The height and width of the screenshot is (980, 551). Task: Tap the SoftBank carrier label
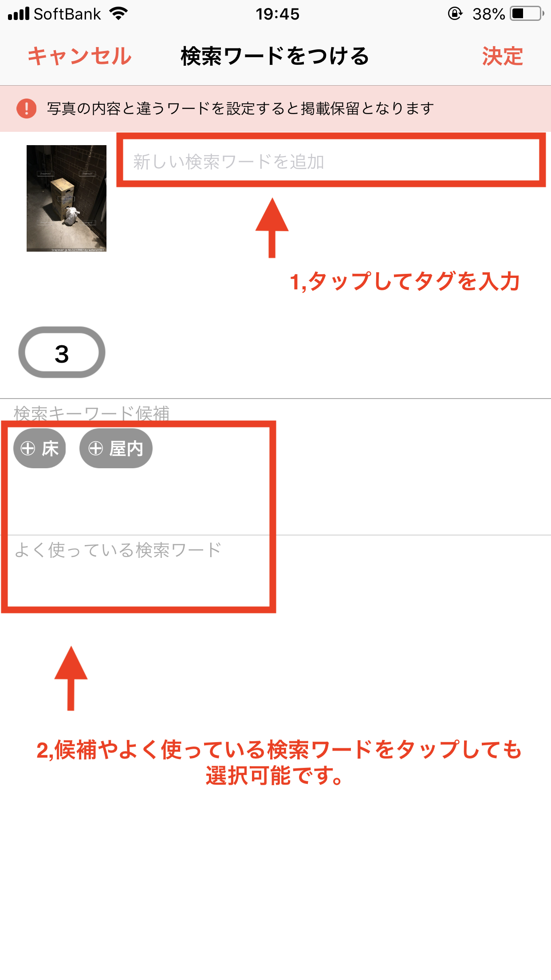tap(67, 14)
